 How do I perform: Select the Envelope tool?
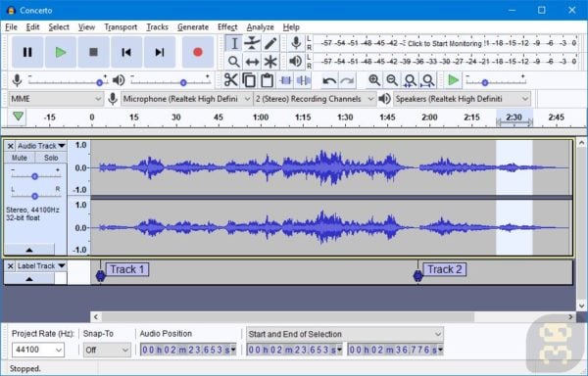(252, 43)
